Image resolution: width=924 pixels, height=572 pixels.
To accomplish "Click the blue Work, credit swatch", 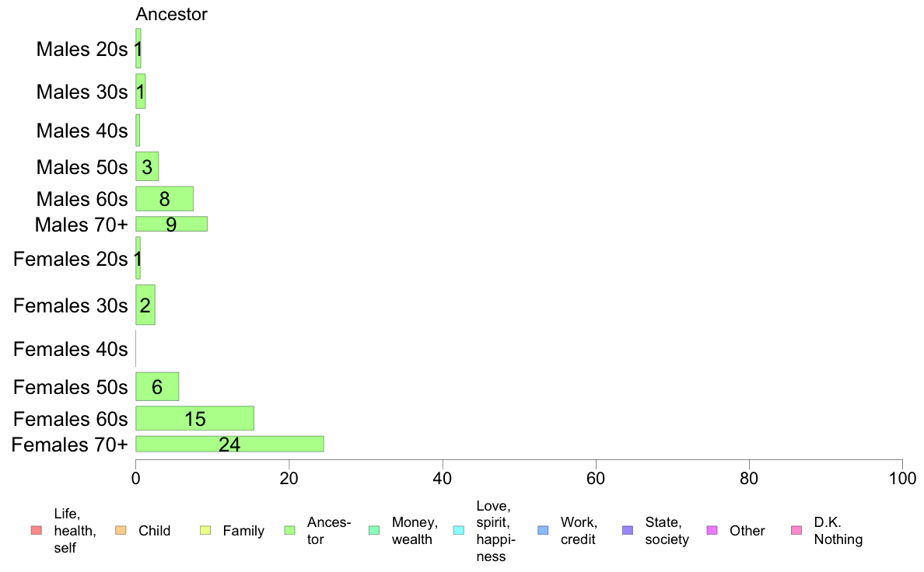I will tap(544, 531).
